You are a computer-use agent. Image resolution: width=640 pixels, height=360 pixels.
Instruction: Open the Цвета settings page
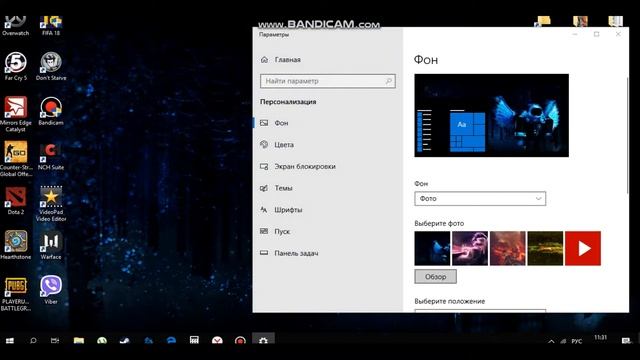tap(284, 144)
